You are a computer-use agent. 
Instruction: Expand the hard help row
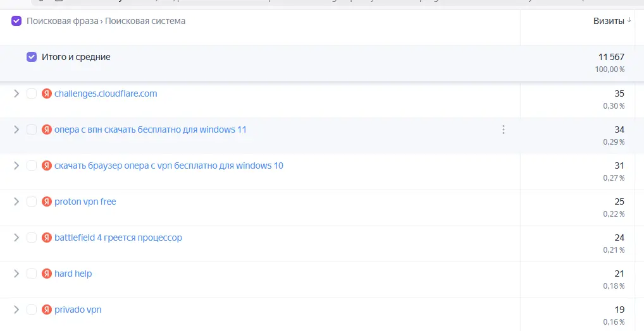[16, 274]
